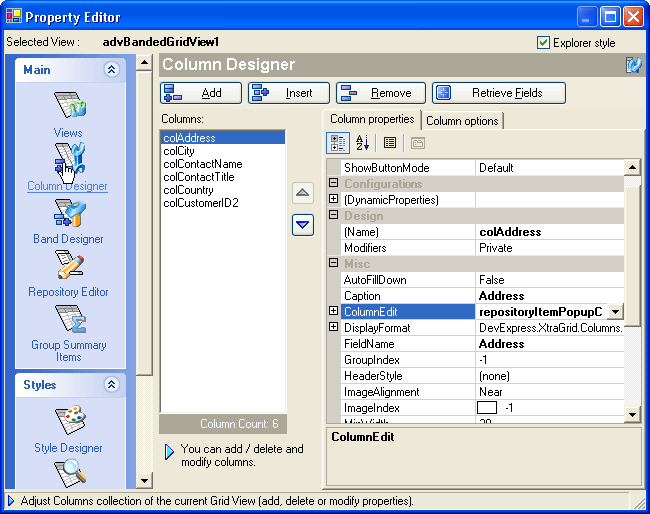Screen dimensions: 650x514
Task: Select colCountry in Columns list
Action: 223,190
